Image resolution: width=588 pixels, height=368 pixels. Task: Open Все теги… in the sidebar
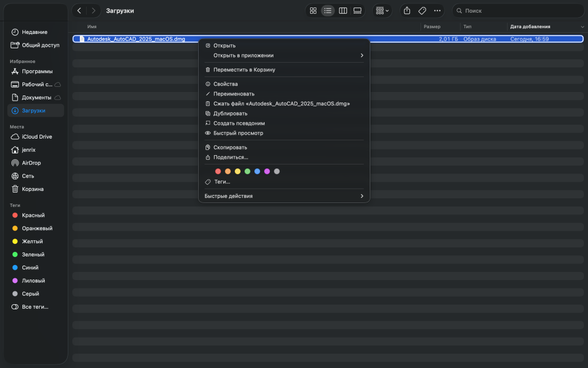tap(36, 307)
